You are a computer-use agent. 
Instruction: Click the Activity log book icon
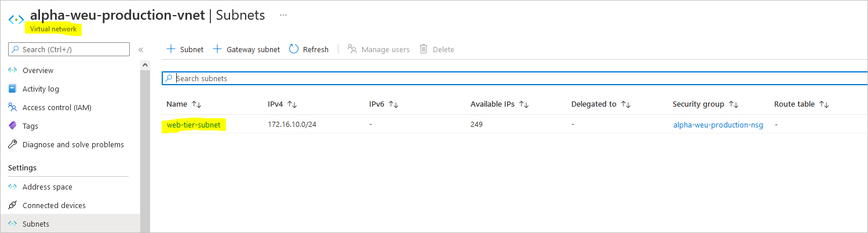tap(13, 89)
